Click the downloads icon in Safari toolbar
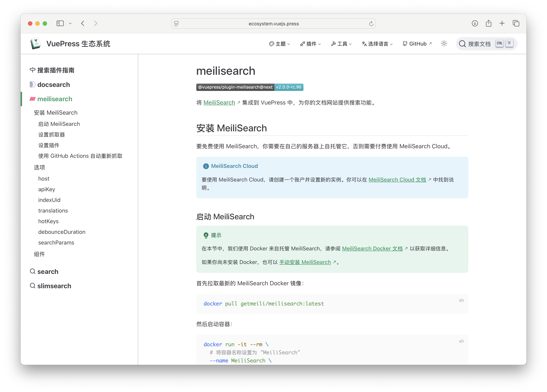This screenshot has height=392, width=547. [475, 23]
